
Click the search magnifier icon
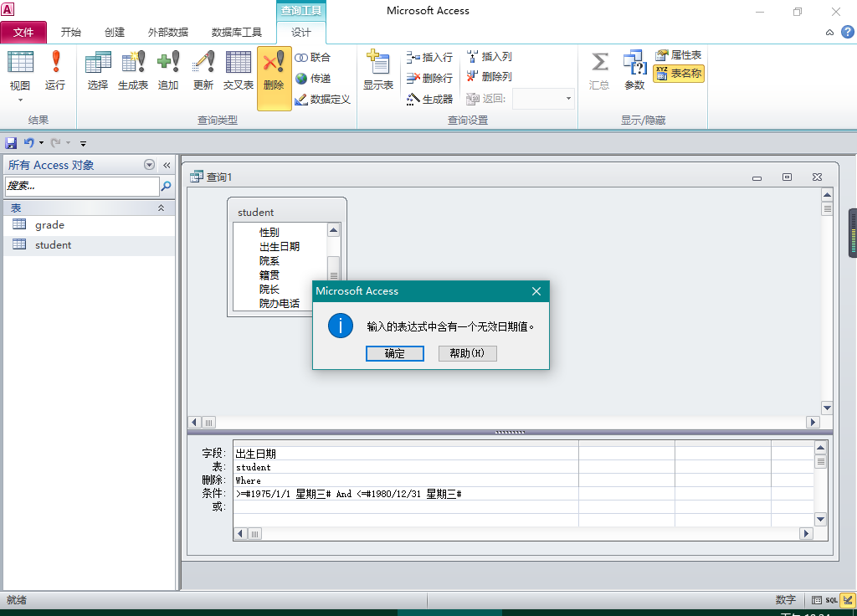click(167, 186)
